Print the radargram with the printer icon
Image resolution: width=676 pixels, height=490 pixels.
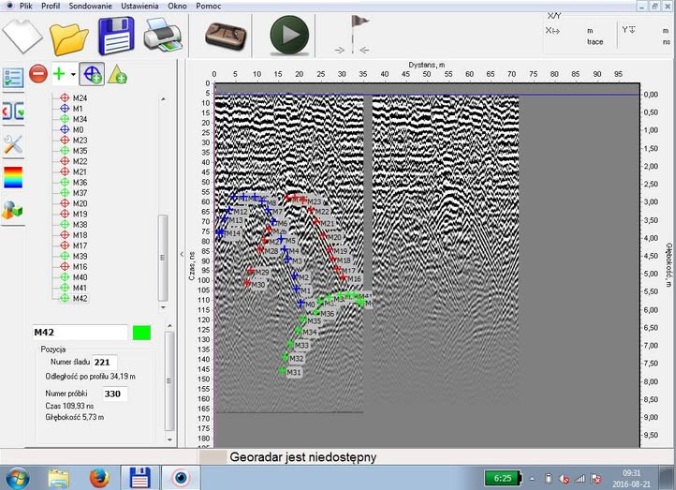click(x=163, y=35)
